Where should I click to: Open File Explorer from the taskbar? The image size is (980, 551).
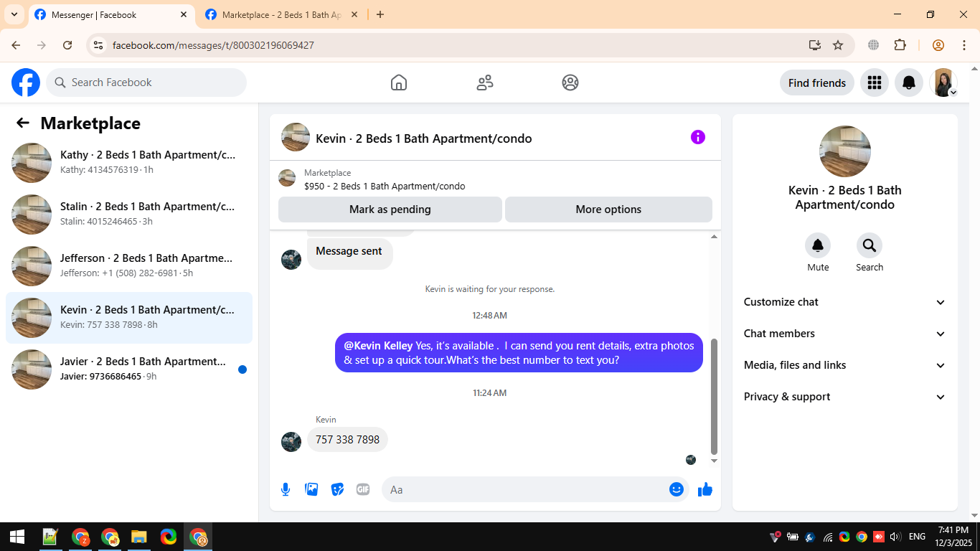point(138,537)
